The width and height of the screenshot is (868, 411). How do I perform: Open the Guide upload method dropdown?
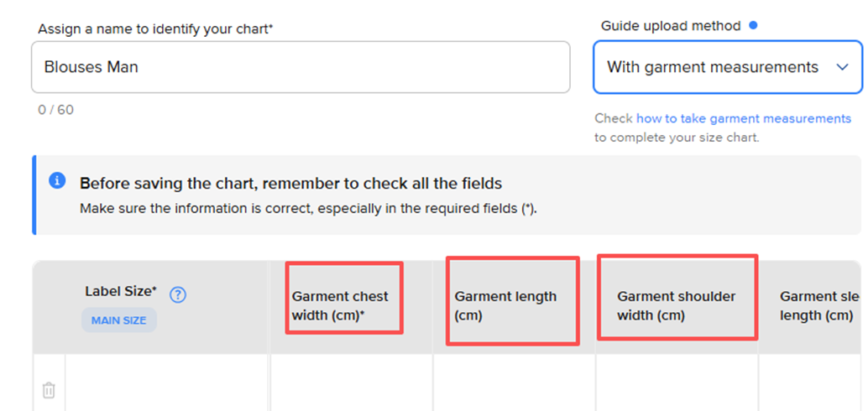click(727, 67)
